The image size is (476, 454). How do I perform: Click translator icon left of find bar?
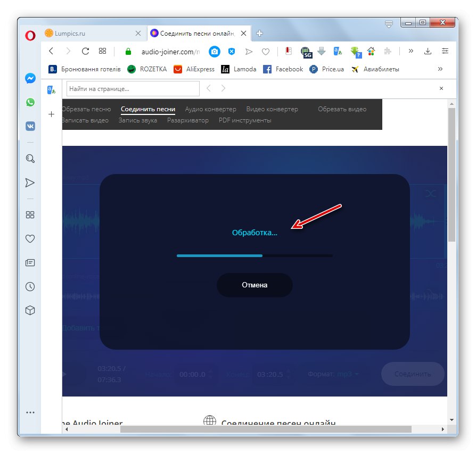(51, 90)
